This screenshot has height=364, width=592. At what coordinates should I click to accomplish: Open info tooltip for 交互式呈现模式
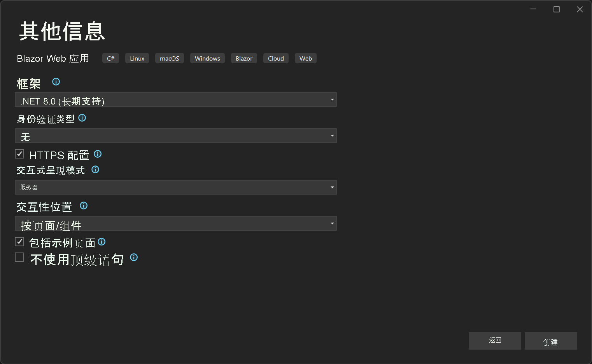pyautogui.click(x=95, y=169)
